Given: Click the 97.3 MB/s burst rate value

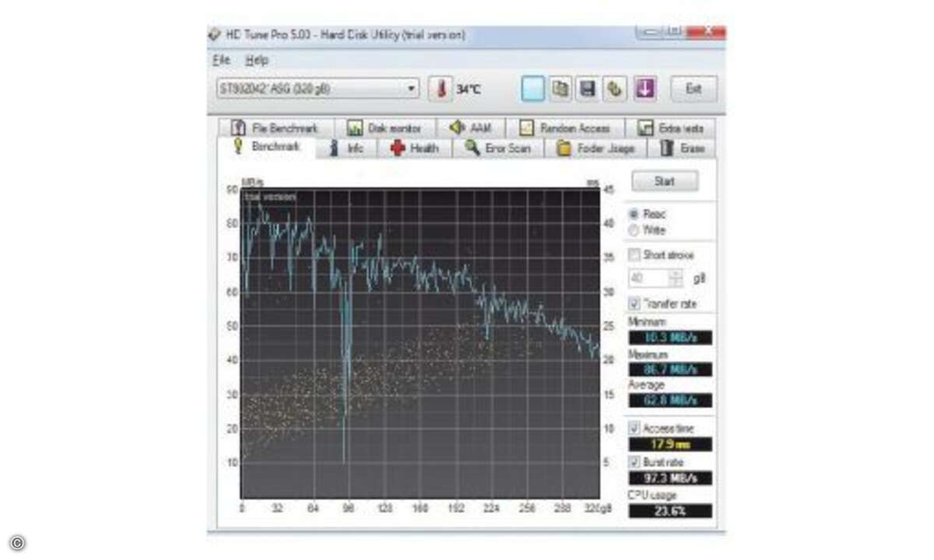Looking at the screenshot, I should tap(670, 478).
